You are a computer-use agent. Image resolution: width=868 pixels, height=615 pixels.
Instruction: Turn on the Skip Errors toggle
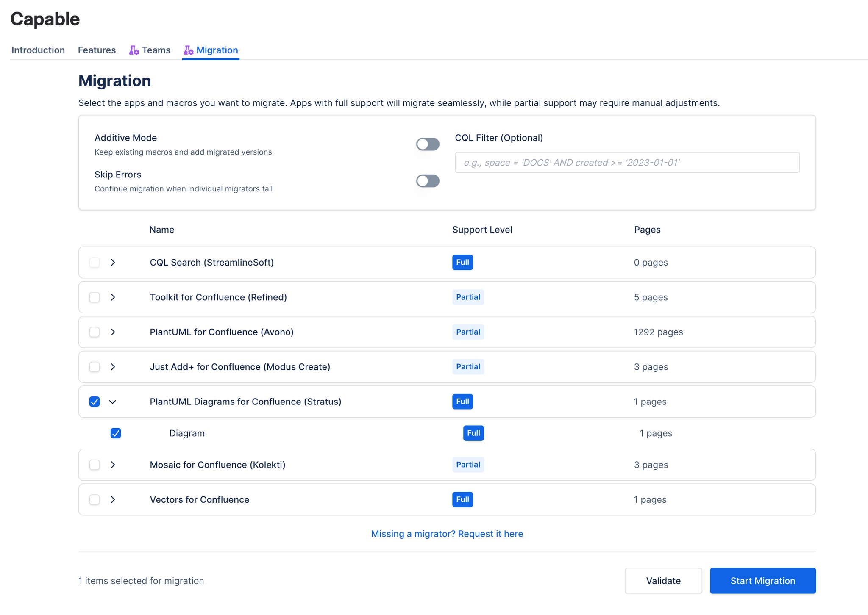click(x=428, y=181)
